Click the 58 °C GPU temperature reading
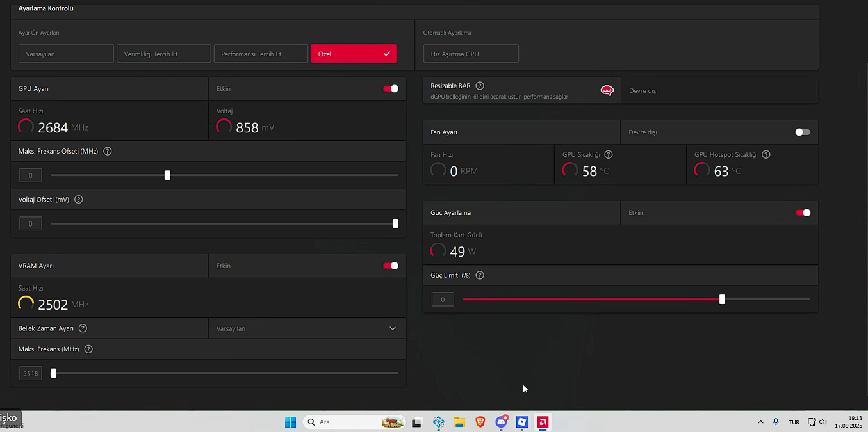This screenshot has width=868, height=432. [x=596, y=171]
